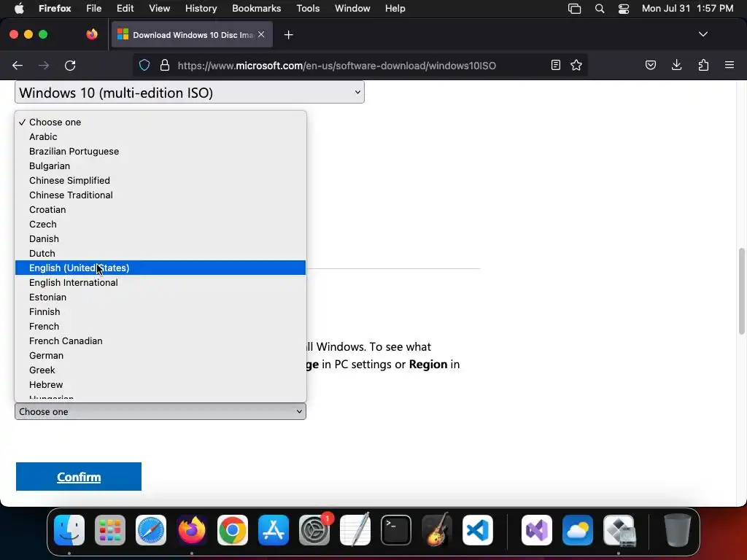747x560 pixels.
Task: View site info via padlock icon
Action: point(165,65)
